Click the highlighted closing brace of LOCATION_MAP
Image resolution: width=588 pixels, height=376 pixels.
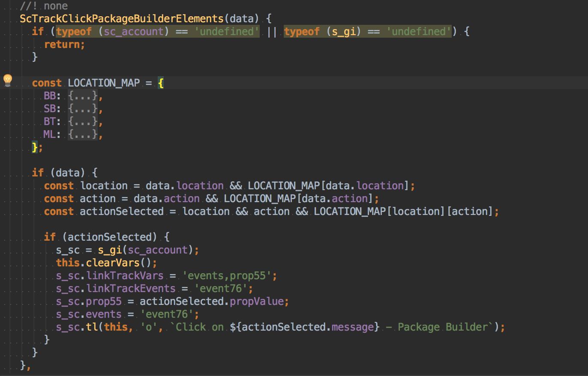pos(35,147)
